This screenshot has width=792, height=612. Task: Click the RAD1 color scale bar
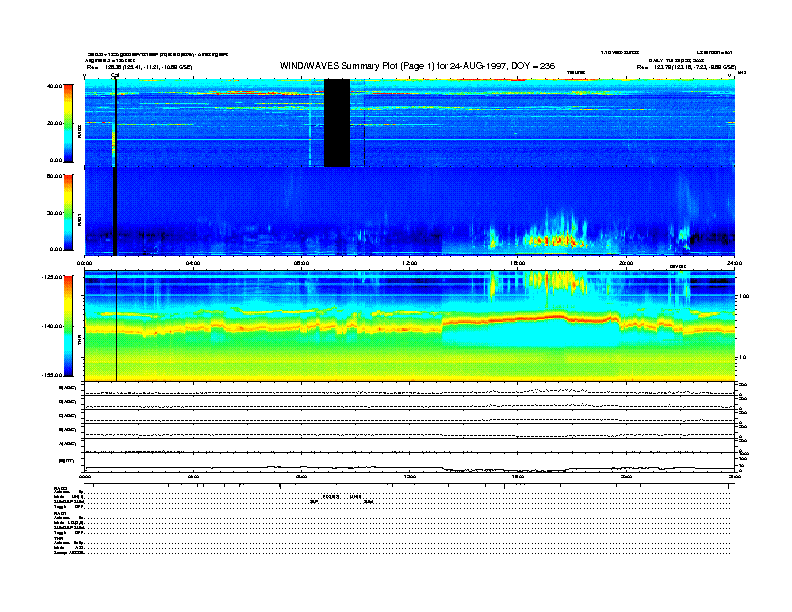point(68,212)
